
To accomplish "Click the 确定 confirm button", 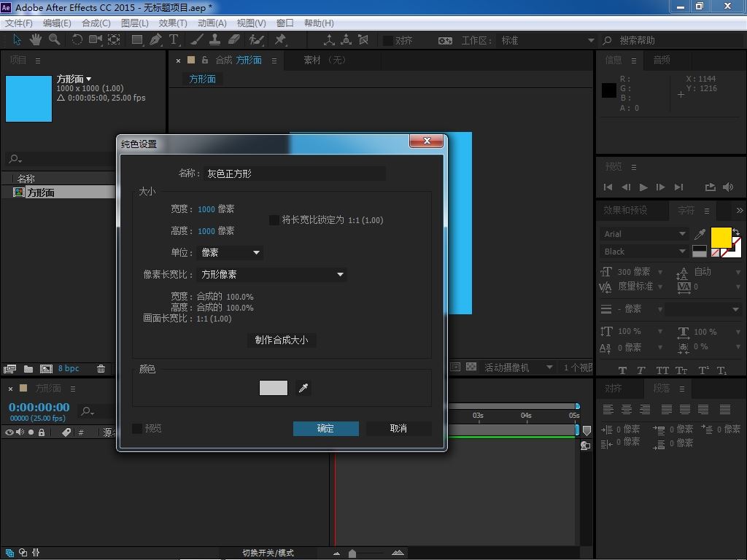I will click(325, 429).
